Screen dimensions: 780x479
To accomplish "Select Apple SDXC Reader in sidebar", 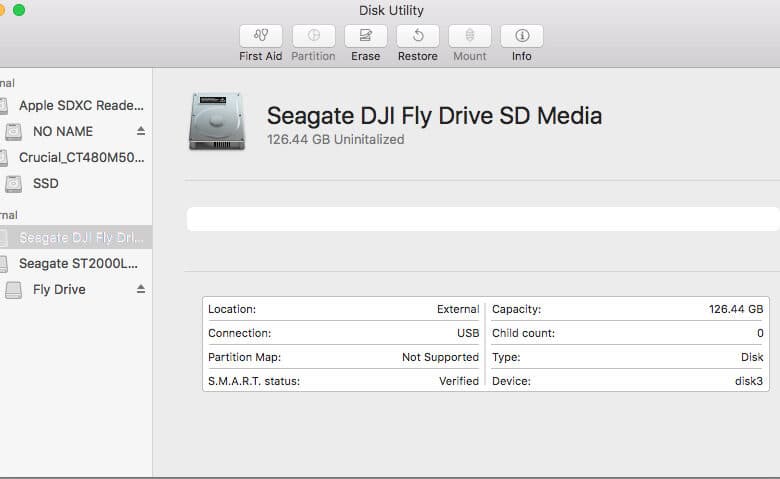I will pyautogui.click(x=76, y=105).
